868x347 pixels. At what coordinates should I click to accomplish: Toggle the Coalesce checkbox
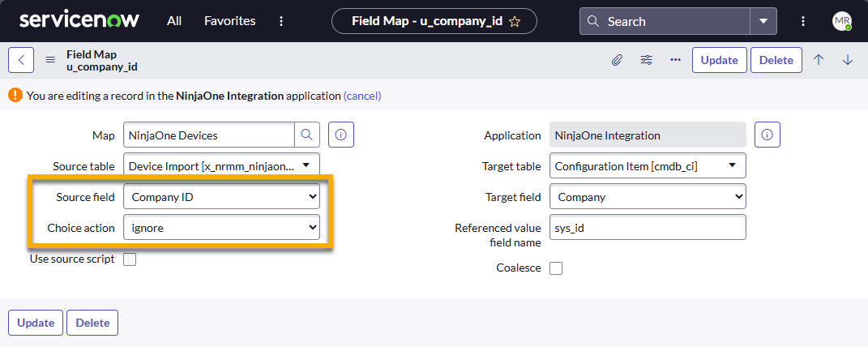[x=556, y=268]
